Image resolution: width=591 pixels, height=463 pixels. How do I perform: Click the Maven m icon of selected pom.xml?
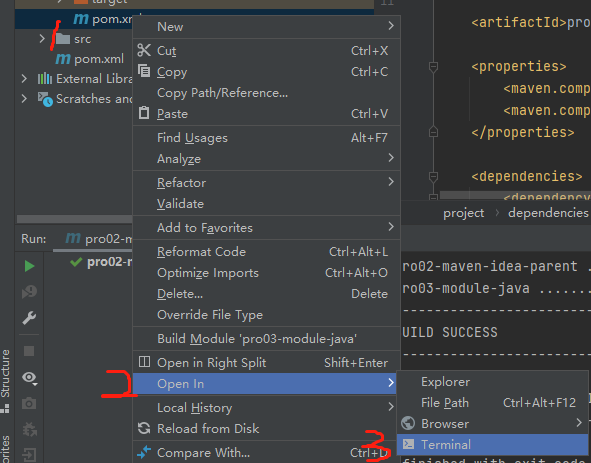pyautogui.click(x=81, y=19)
